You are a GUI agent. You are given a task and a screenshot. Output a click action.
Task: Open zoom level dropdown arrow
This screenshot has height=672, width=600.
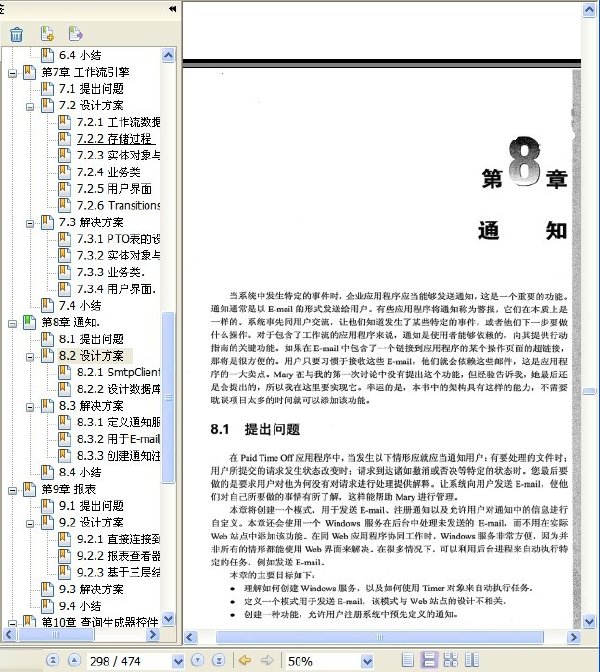click(x=367, y=661)
